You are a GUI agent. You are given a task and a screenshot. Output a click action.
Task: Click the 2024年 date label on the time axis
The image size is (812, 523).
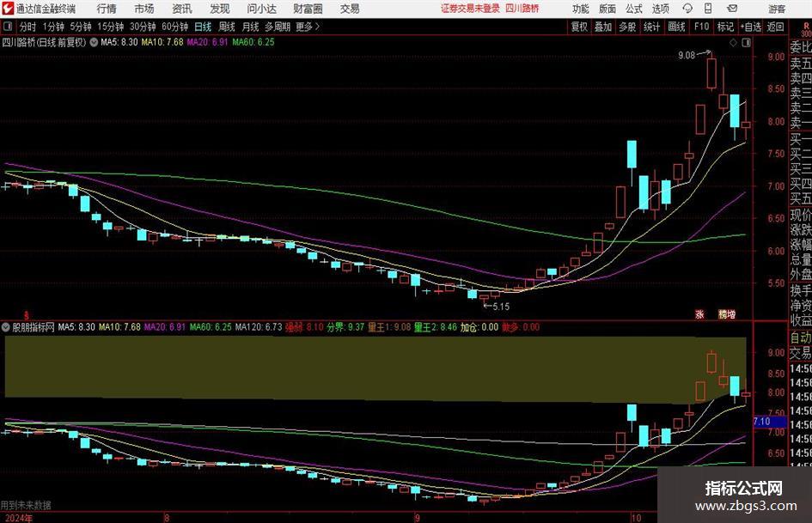click(x=19, y=518)
